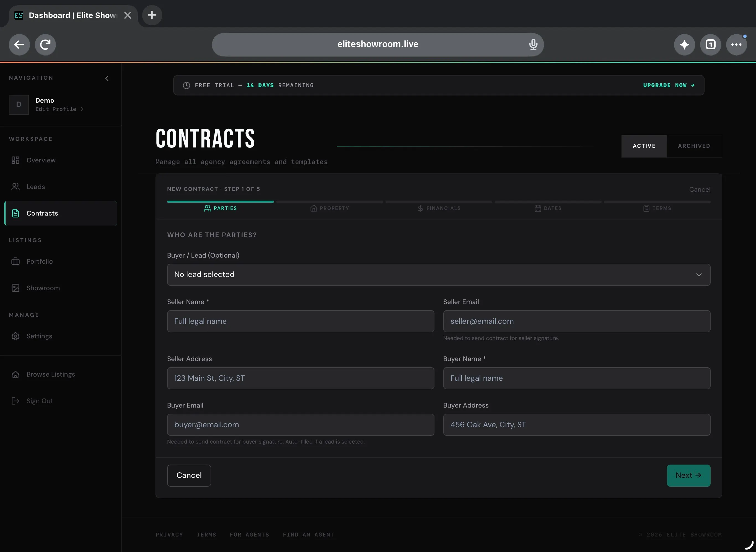Viewport: 756px width, 552px height.
Task: Click the Cancel link in wizard header
Action: point(700,190)
